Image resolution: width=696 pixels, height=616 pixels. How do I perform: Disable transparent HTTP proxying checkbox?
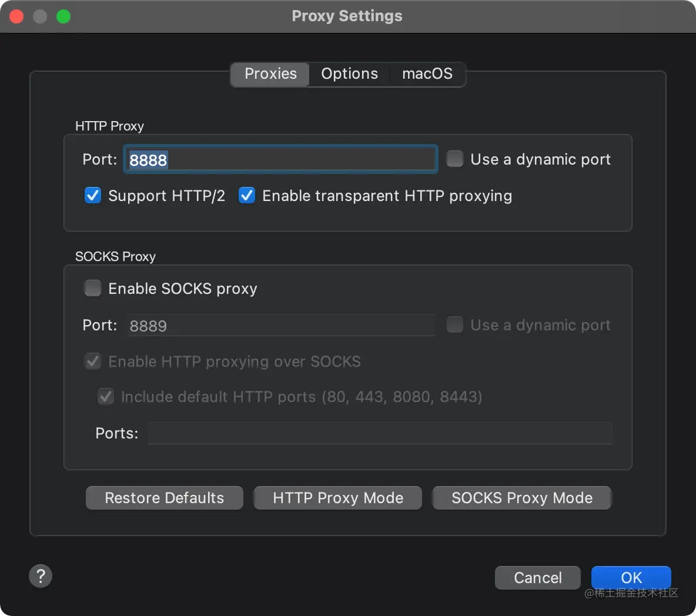tap(247, 195)
